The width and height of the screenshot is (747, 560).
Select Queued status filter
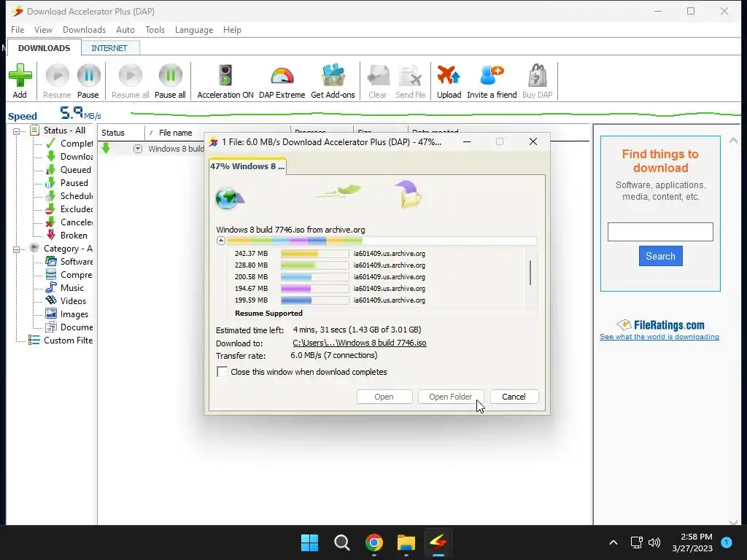click(x=69, y=169)
